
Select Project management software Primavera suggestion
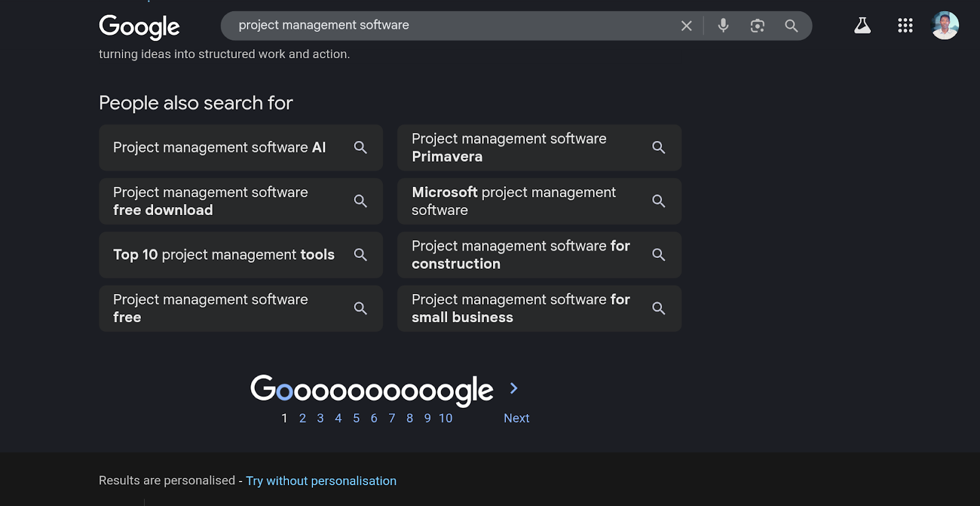[x=539, y=148]
